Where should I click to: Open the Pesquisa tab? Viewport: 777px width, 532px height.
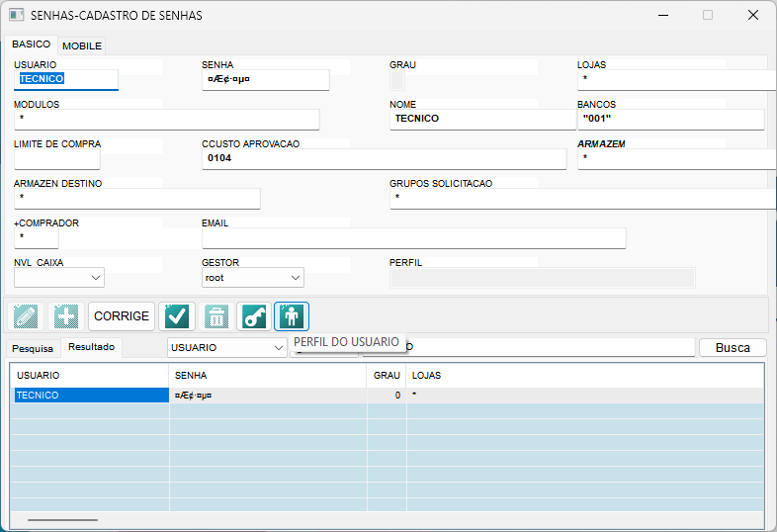(33, 348)
